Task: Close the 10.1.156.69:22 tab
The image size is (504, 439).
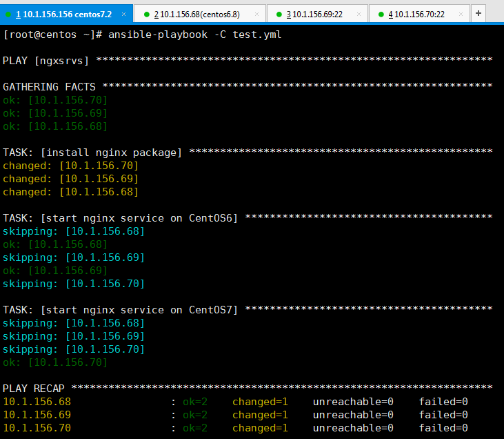Action: click(359, 14)
